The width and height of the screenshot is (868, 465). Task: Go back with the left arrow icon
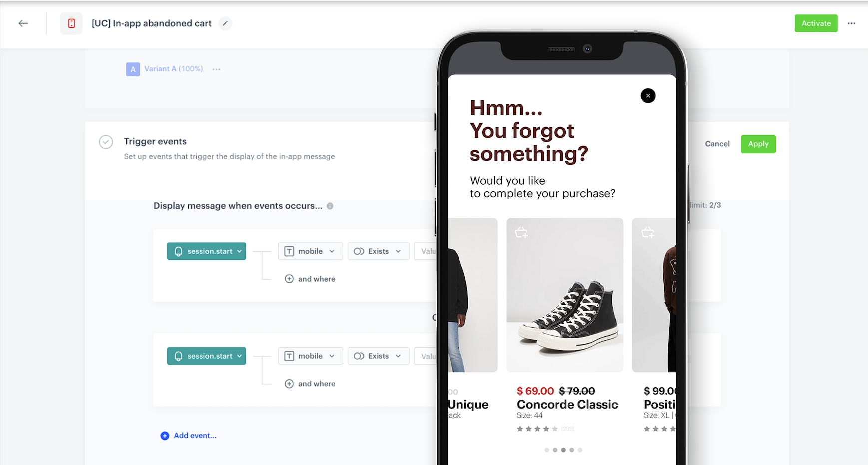click(23, 23)
